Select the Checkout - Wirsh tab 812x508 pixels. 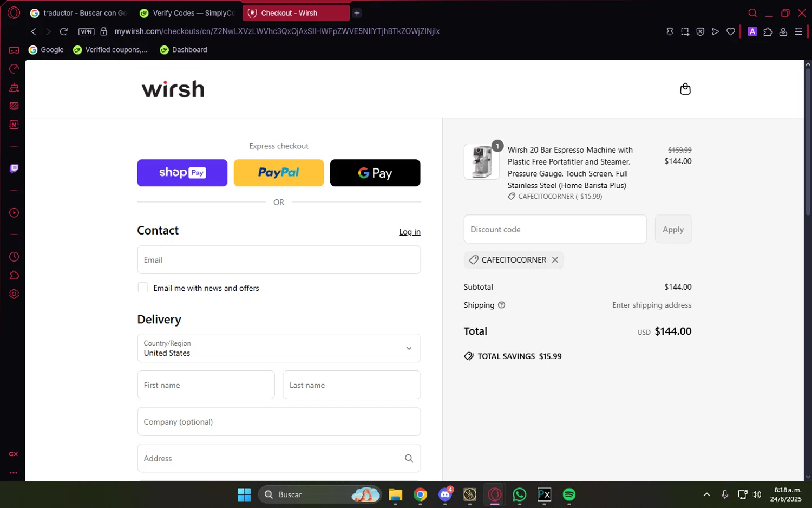click(296, 13)
